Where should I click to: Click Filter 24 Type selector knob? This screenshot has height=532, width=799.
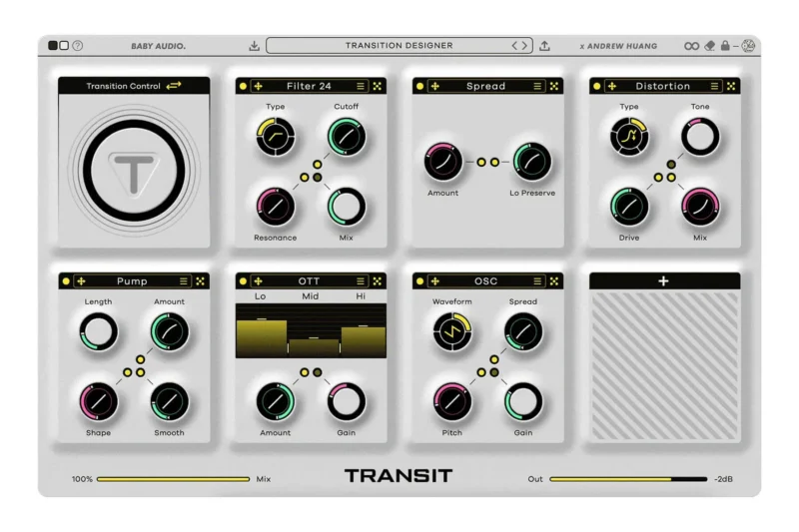coord(276,137)
